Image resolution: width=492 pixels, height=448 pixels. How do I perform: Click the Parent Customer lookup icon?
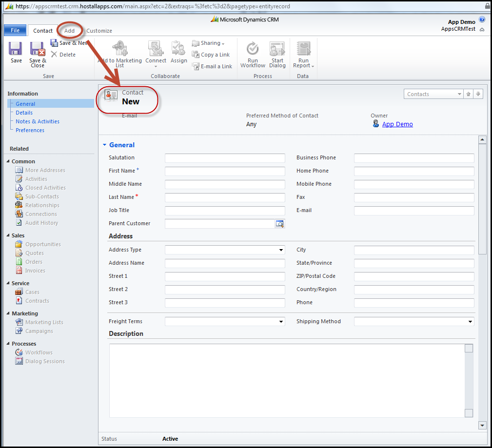point(279,224)
